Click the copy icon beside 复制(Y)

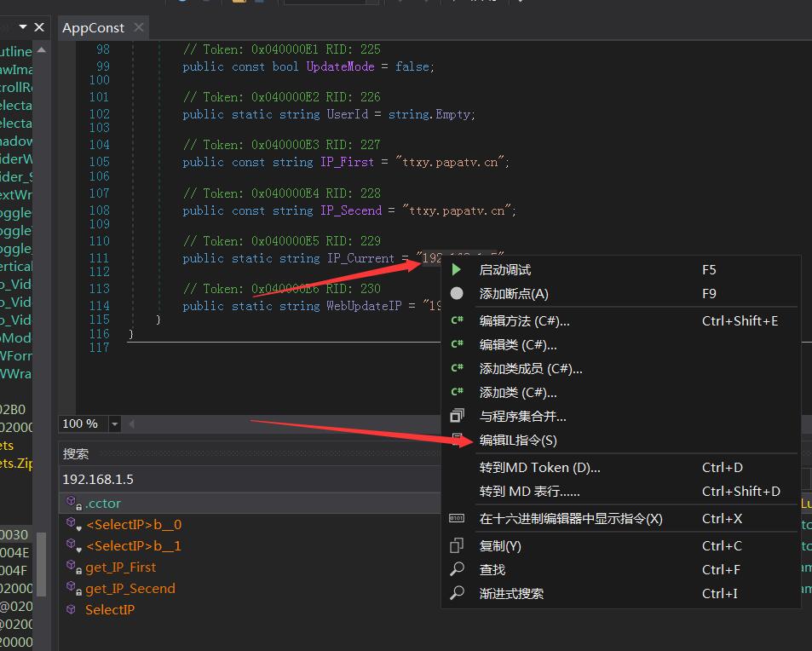click(x=457, y=545)
